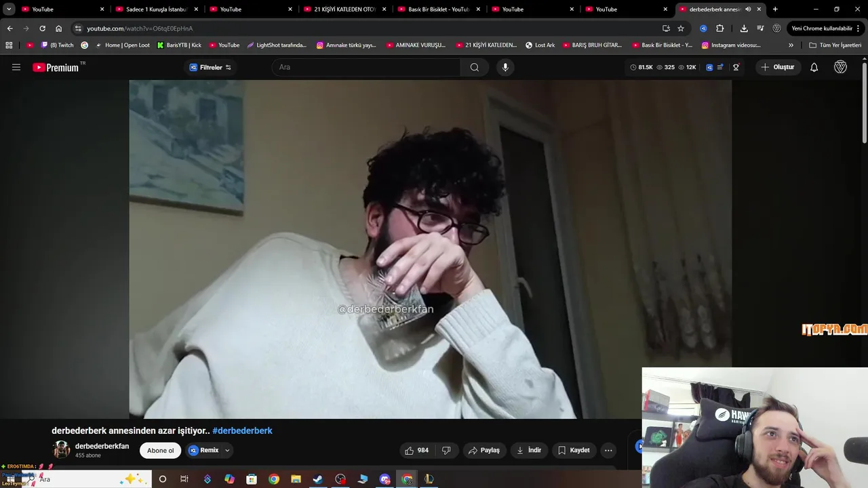The width and height of the screenshot is (868, 488).
Task: Click the Remix button
Action: pos(203,450)
